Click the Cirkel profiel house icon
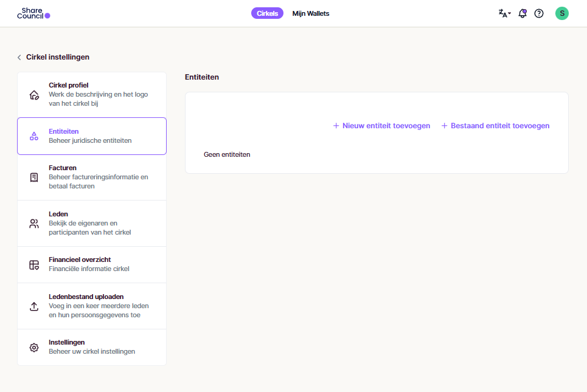Image resolution: width=587 pixels, height=392 pixels. pos(34,95)
